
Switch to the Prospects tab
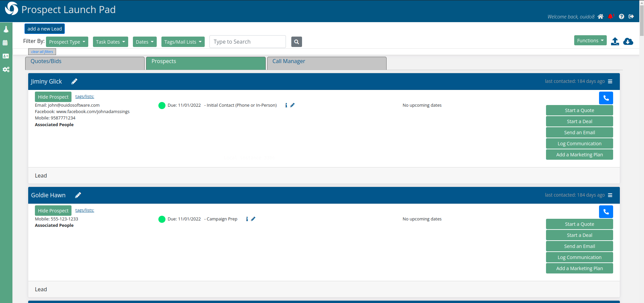(206, 63)
